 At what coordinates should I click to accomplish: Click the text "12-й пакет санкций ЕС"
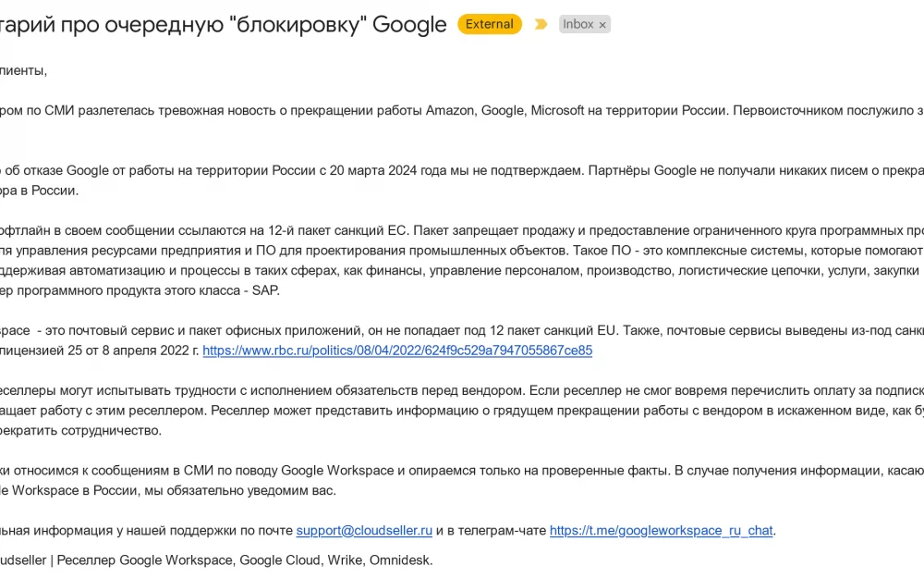point(337,230)
